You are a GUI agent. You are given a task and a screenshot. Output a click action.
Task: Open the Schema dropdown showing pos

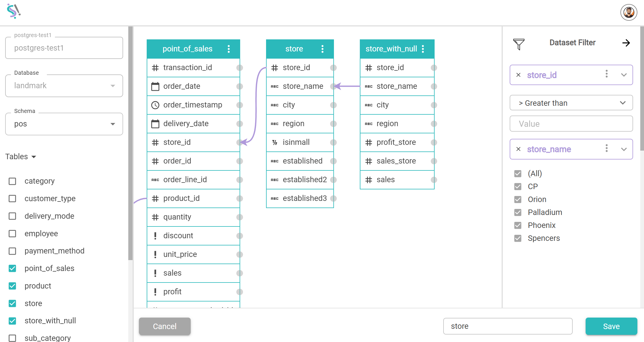coord(64,124)
